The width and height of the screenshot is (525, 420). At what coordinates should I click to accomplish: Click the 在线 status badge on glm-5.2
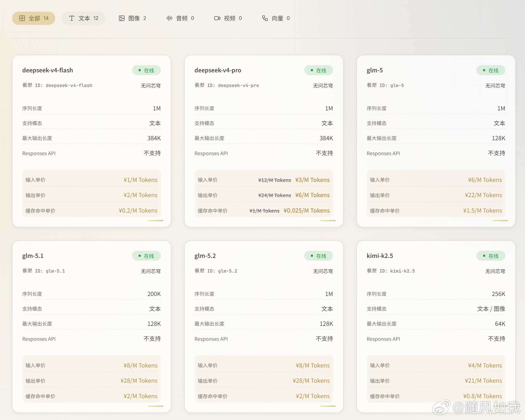[319, 256]
